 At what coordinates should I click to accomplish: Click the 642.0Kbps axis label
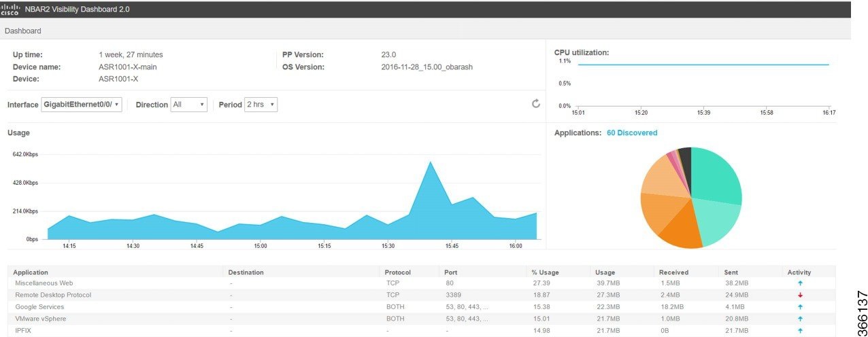coord(25,154)
